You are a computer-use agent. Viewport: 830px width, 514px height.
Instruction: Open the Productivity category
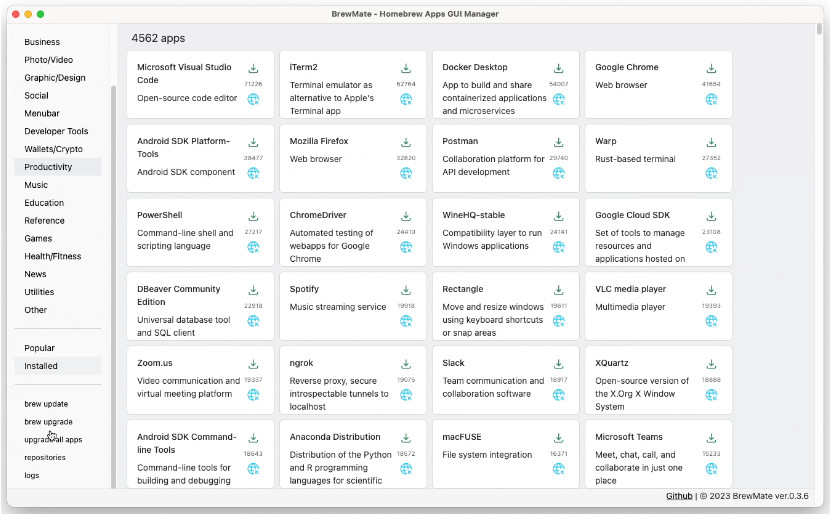[x=58, y=167]
